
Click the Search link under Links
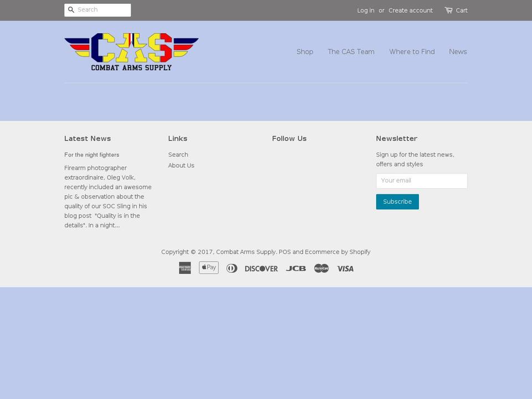pos(178,155)
